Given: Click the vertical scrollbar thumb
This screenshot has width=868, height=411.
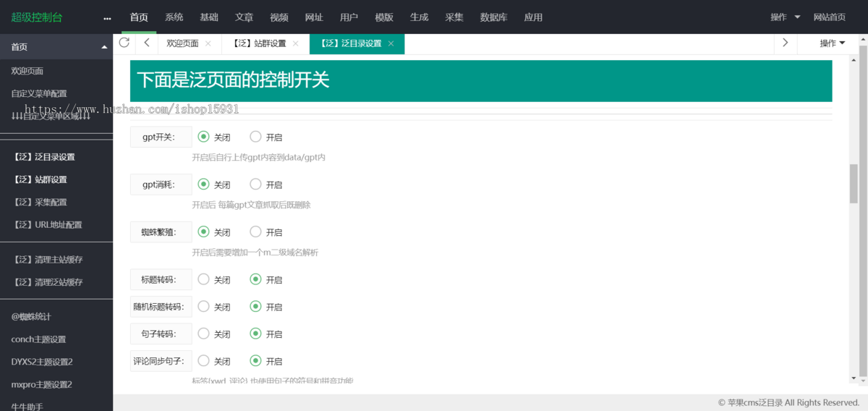Looking at the screenshot, I should [x=854, y=183].
